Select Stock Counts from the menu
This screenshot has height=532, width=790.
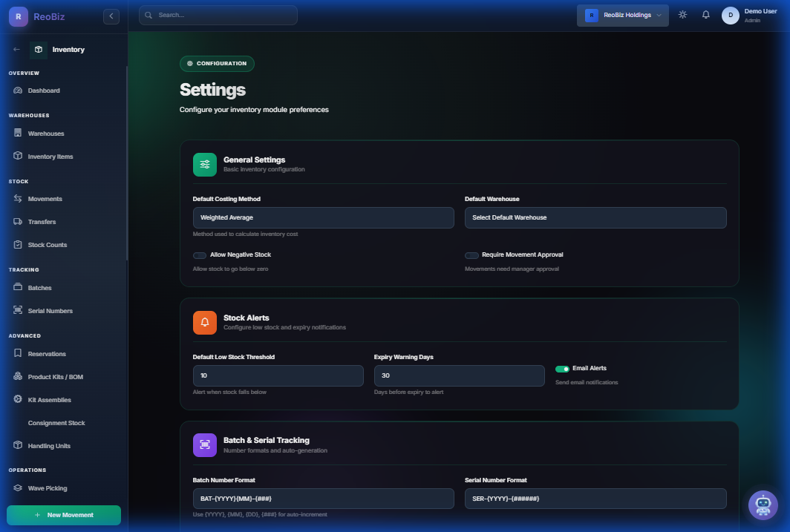(x=48, y=244)
